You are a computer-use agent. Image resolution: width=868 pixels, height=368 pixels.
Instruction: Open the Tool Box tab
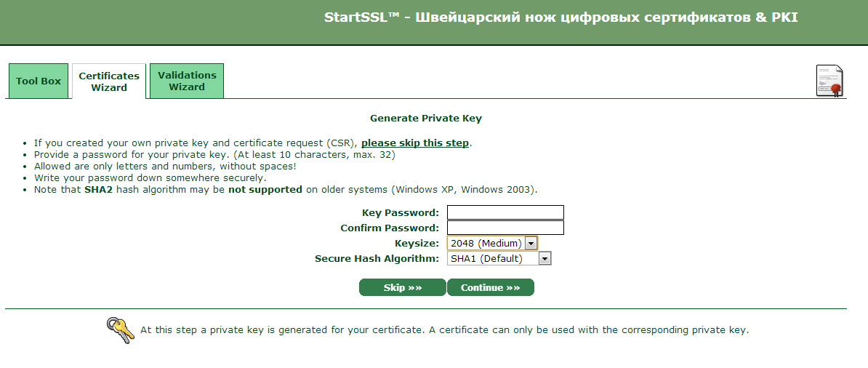[x=39, y=81]
